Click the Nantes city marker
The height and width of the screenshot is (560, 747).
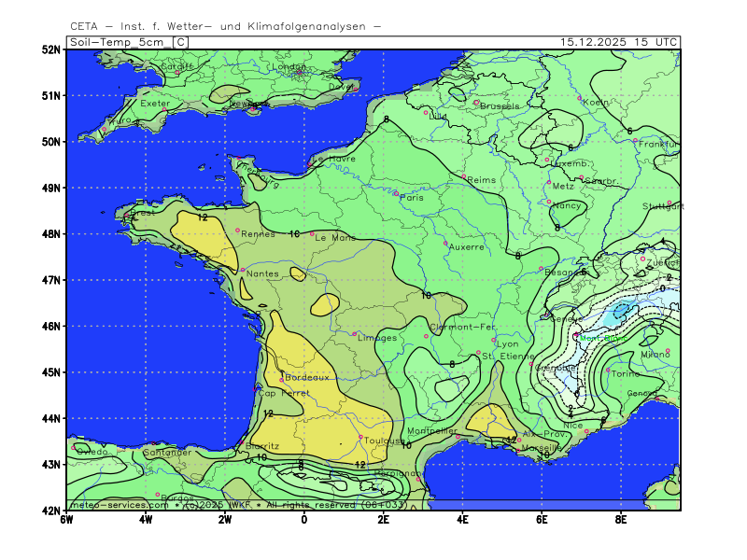243,270
